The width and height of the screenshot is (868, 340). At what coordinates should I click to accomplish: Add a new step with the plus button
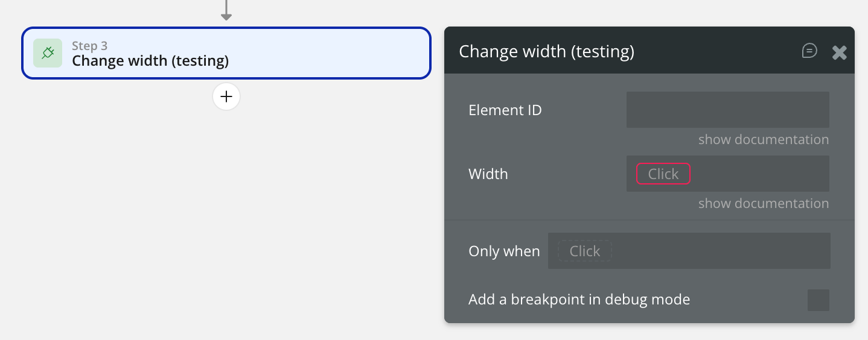point(226,96)
